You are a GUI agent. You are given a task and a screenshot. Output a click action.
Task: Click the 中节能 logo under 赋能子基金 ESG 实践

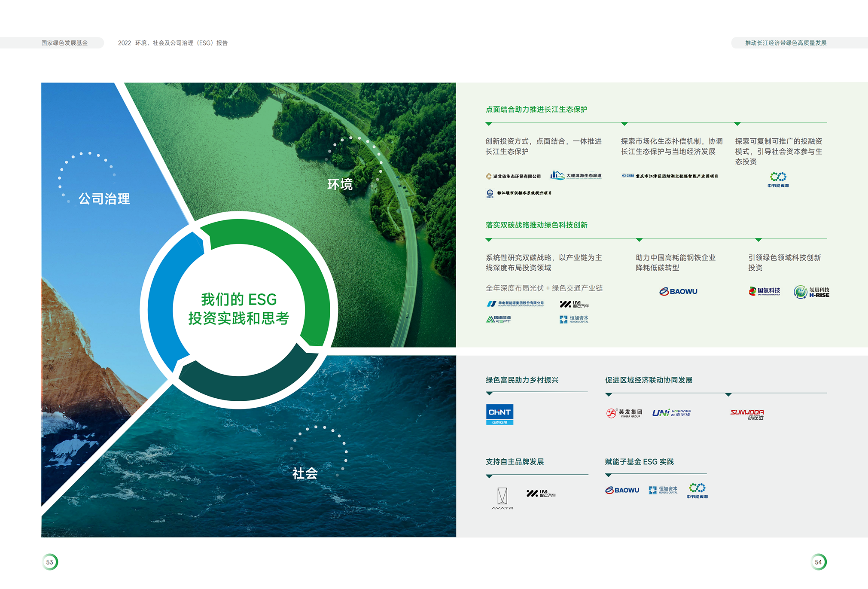click(697, 491)
